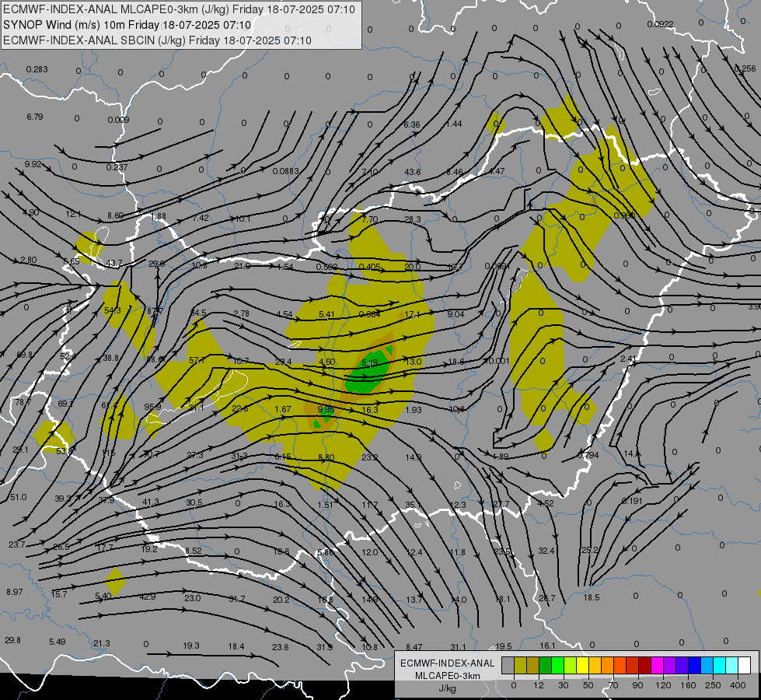This screenshot has width=761, height=700.
Task: Click the map value '0.256'
Action: [x=745, y=68]
